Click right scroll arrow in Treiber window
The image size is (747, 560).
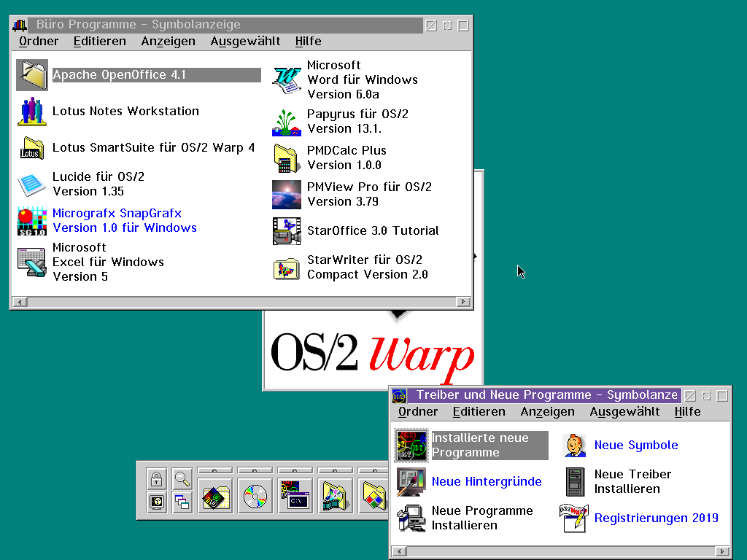722,551
